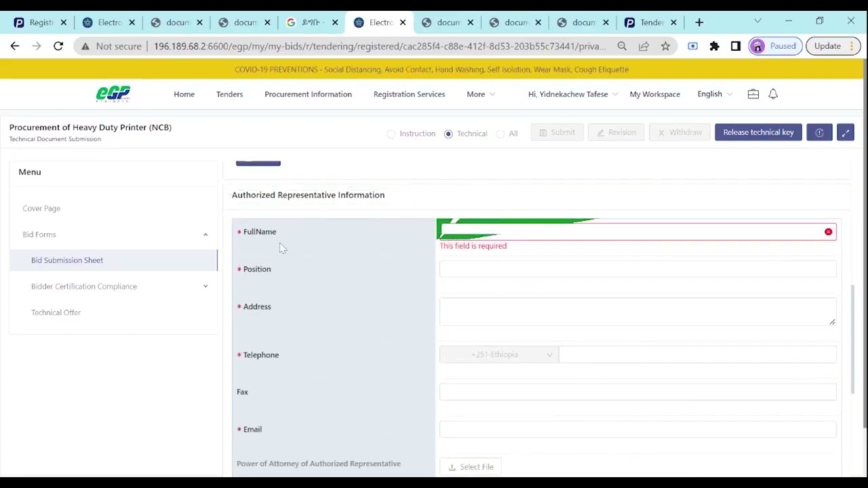Go to My Workspace

(654, 94)
